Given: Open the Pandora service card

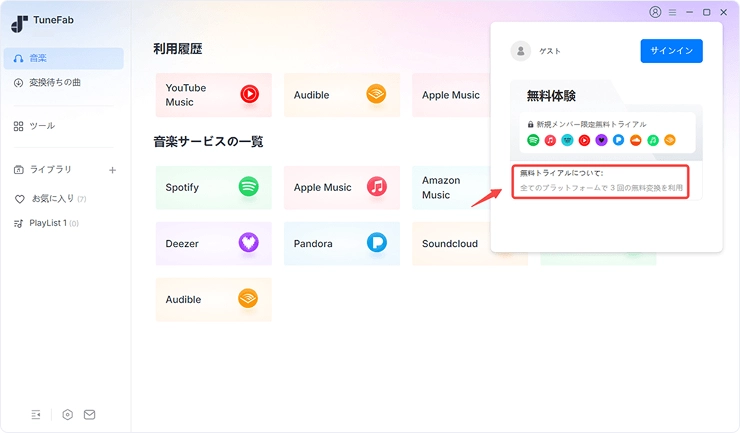Looking at the screenshot, I should coord(342,244).
